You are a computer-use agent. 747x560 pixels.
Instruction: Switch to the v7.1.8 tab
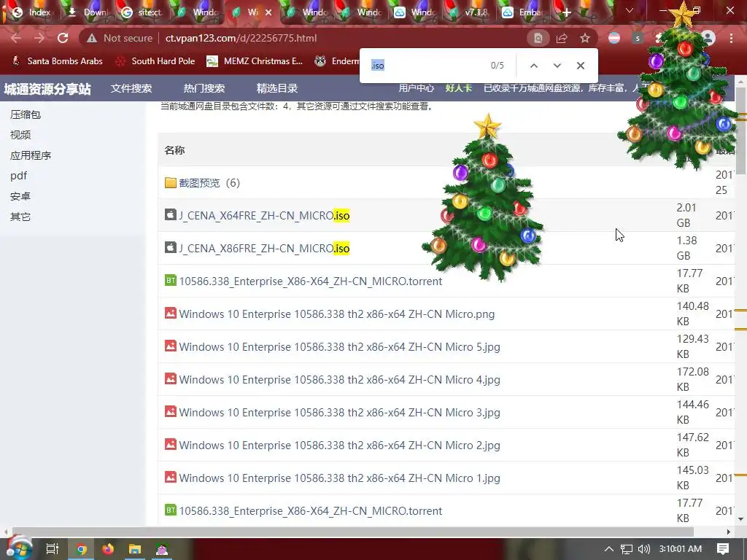click(469, 12)
